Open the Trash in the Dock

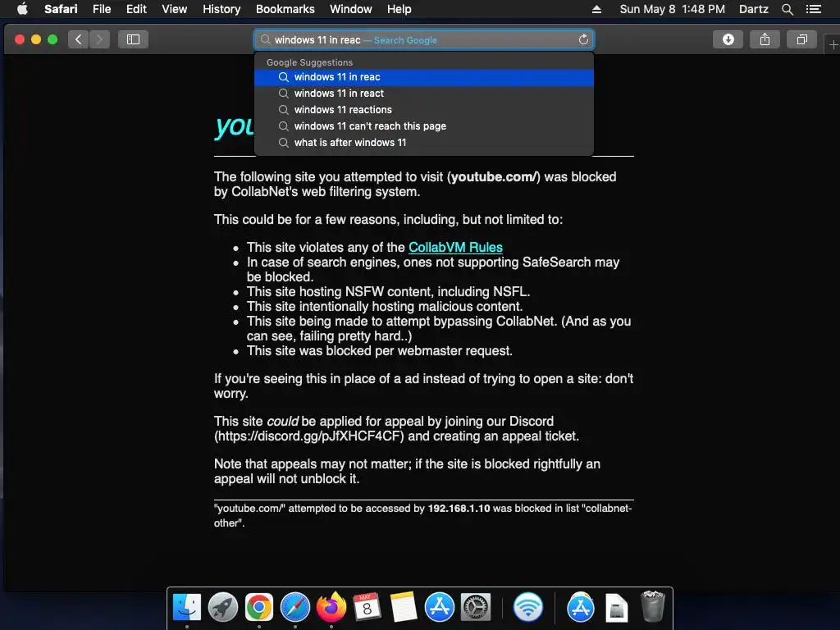(x=652, y=606)
